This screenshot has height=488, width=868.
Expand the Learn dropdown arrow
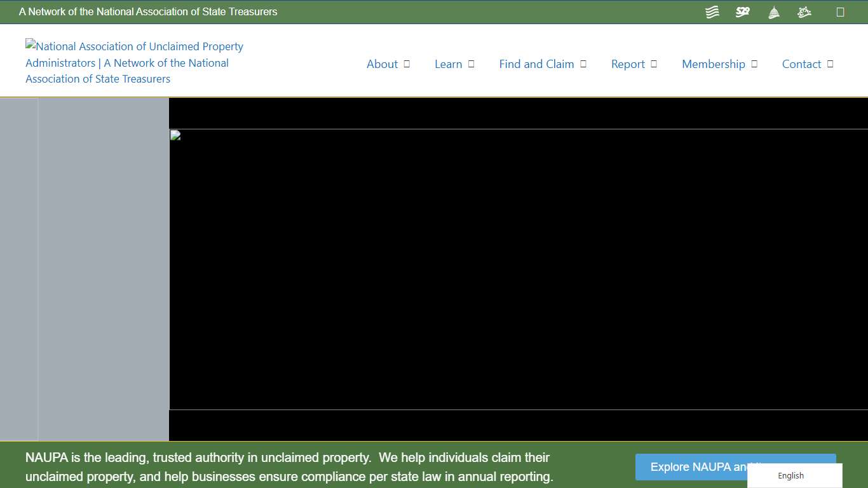point(470,64)
